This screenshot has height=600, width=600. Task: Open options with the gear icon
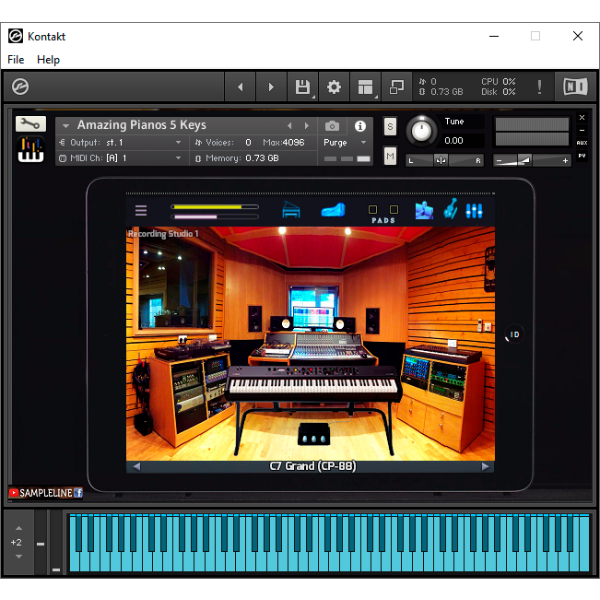pos(334,87)
